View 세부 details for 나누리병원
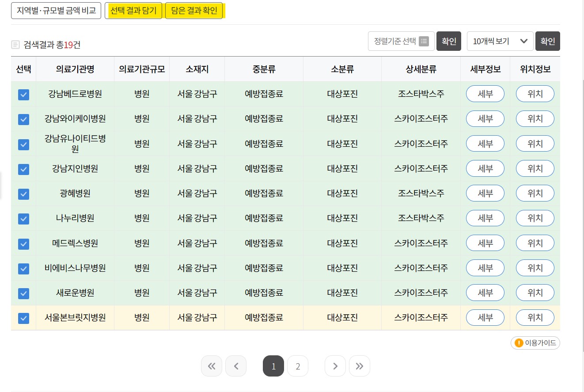584x392 pixels. [x=485, y=218]
